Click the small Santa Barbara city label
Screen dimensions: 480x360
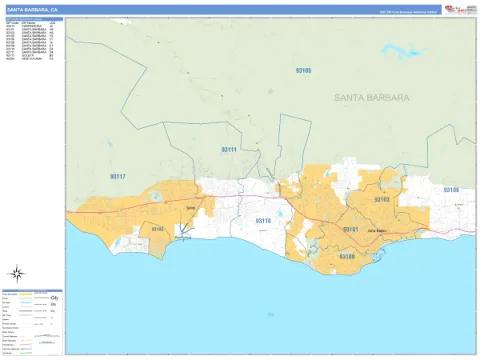tap(377, 231)
